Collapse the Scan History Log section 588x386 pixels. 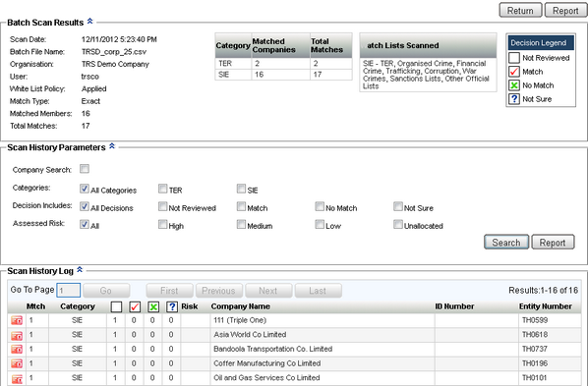[80, 269]
